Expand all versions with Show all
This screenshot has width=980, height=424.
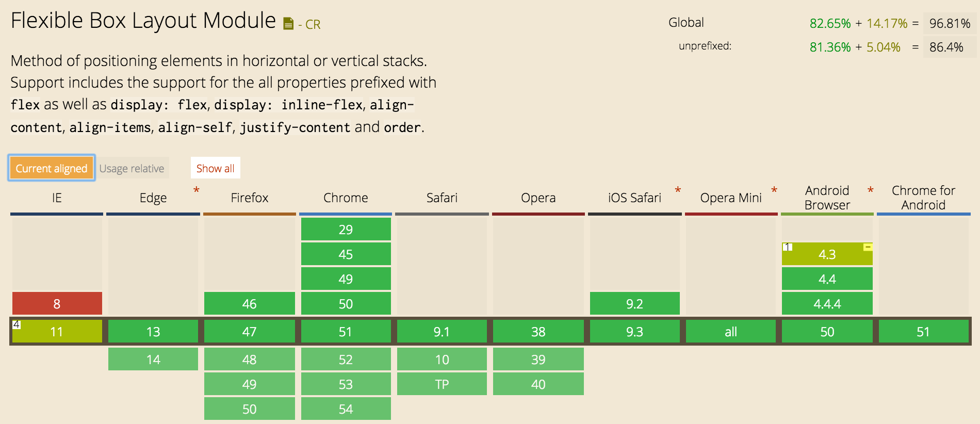tap(215, 168)
